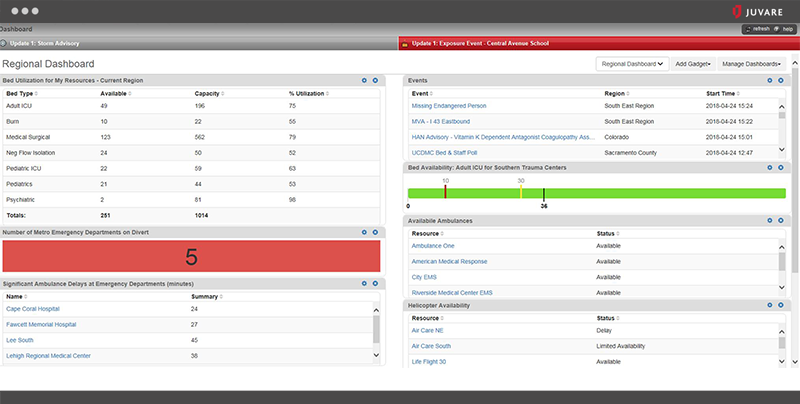Click right blue icon in Ambulance Delays header
This screenshot has height=404, width=800.
(x=375, y=284)
